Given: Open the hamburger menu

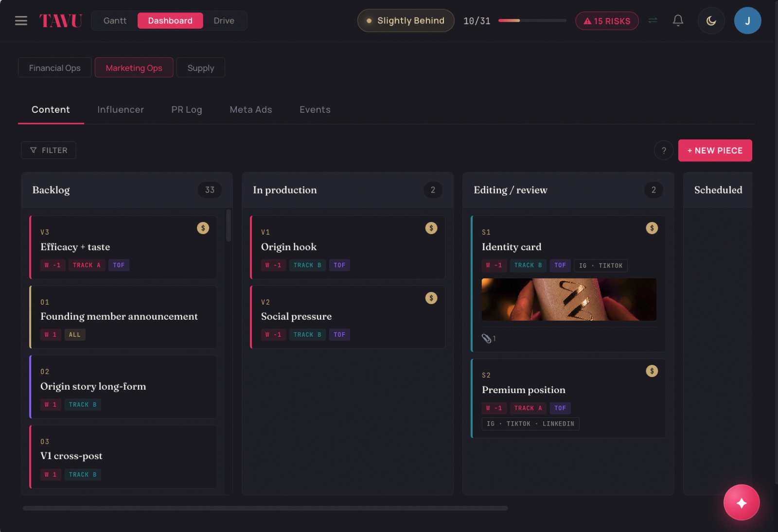Looking at the screenshot, I should pos(21,21).
